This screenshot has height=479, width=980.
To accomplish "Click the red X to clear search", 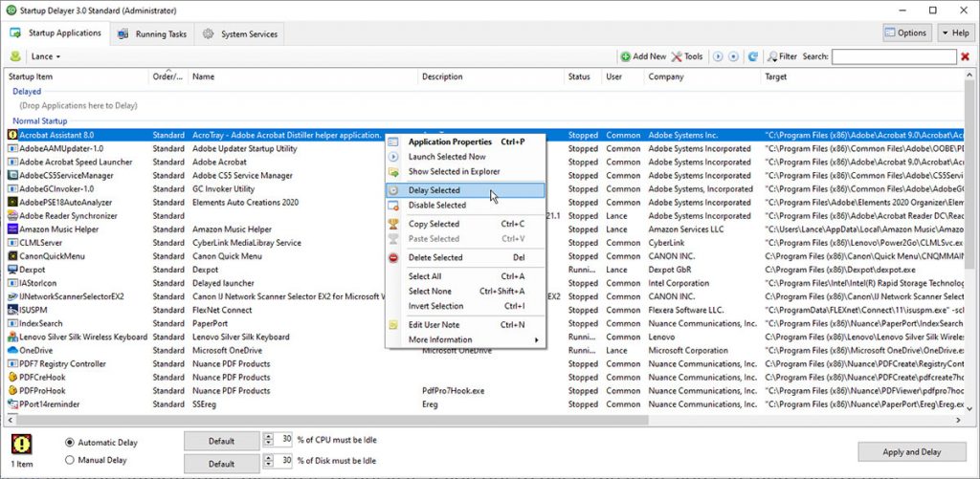I will point(965,57).
